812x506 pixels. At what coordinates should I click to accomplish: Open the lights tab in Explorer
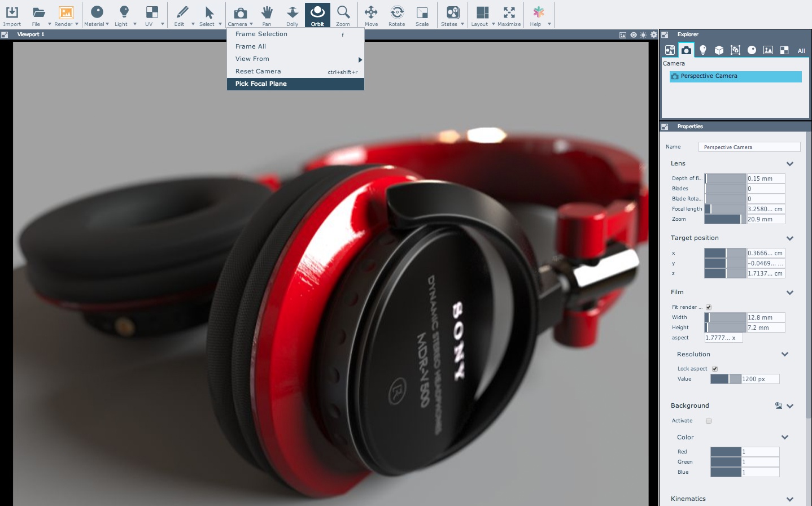702,50
